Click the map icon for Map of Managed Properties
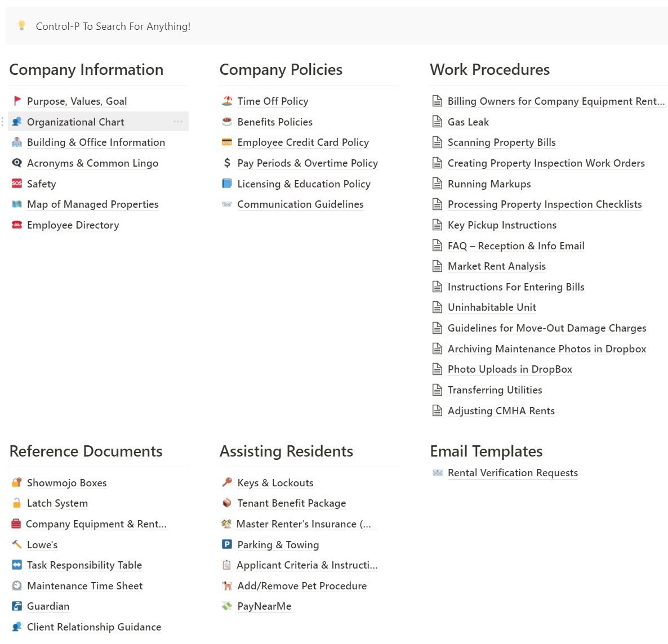This screenshot has width=668, height=644. (17, 204)
